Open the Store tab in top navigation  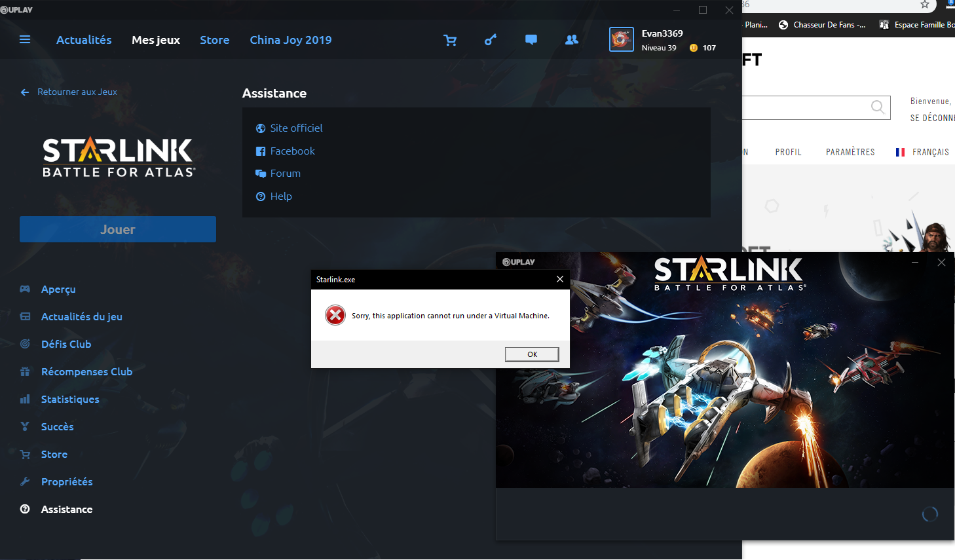215,40
